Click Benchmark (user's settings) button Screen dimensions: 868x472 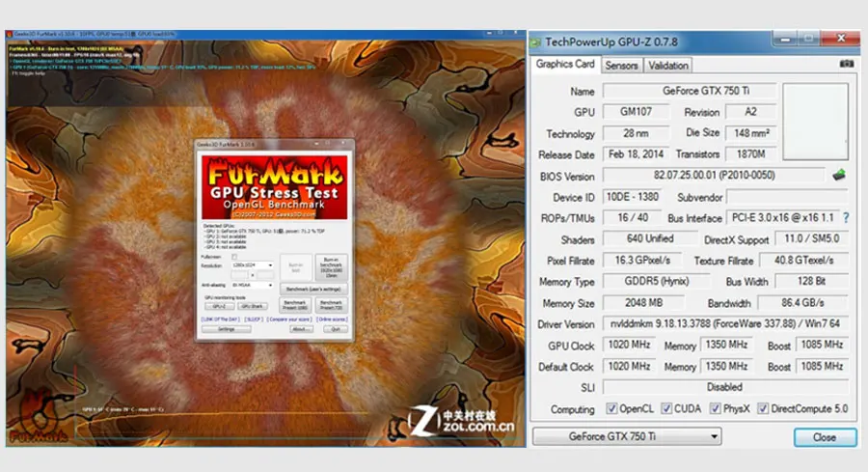click(313, 289)
